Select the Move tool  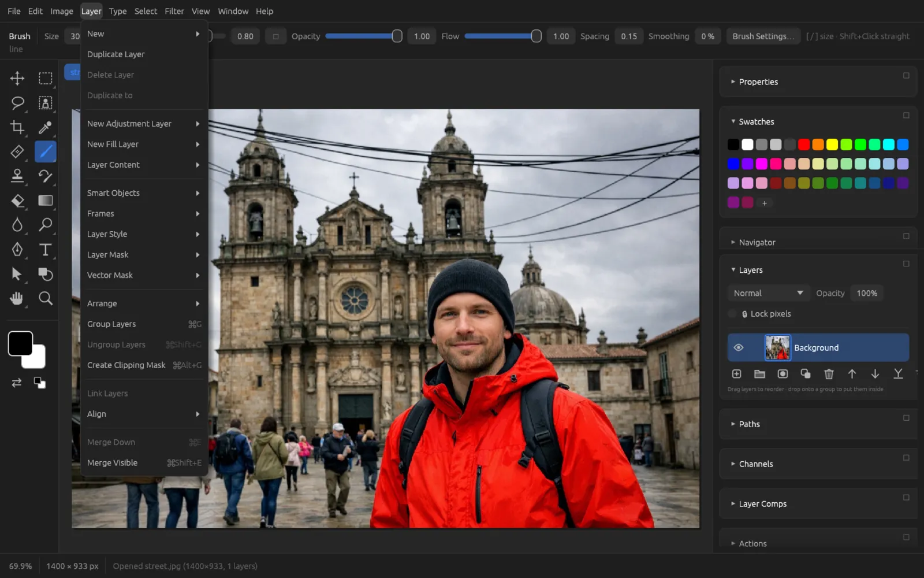tap(17, 78)
